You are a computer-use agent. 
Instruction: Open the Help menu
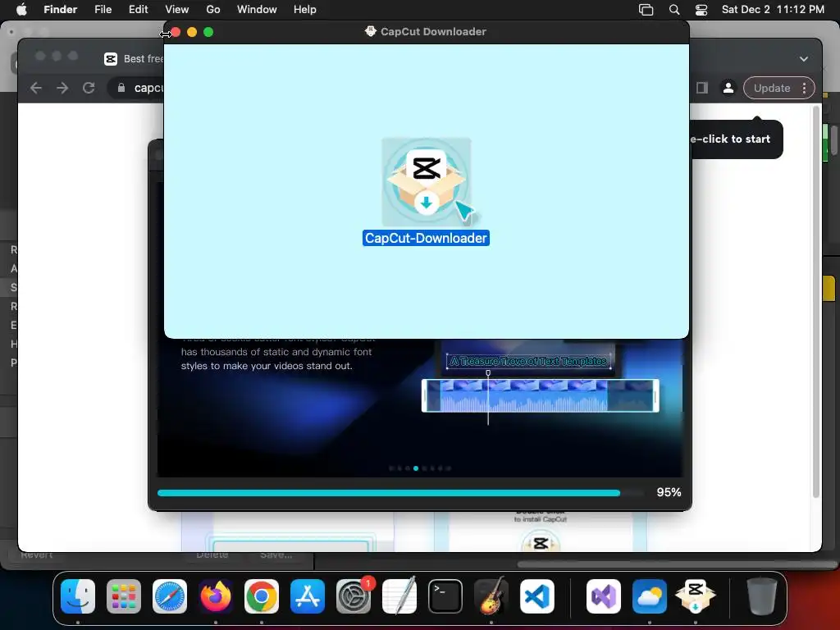305,10
